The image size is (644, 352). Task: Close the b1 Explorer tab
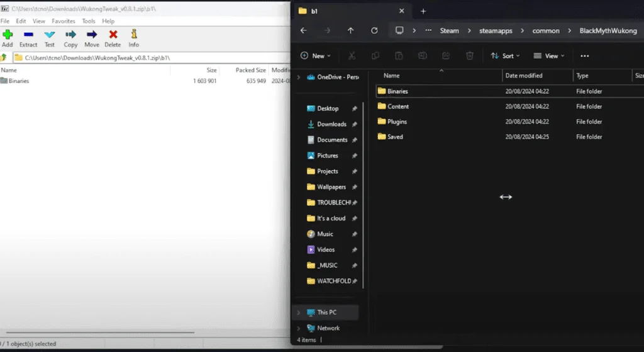tap(402, 11)
